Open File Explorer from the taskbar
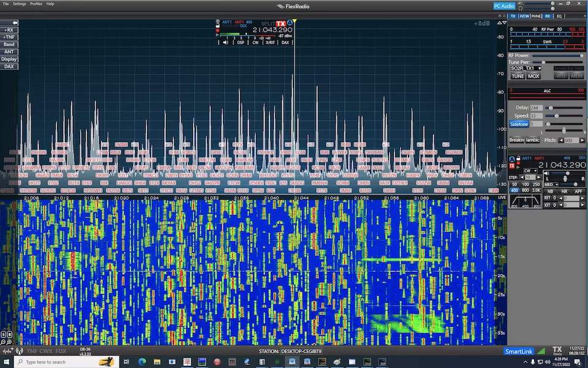This screenshot has height=368, width=588. coord(157,362)
